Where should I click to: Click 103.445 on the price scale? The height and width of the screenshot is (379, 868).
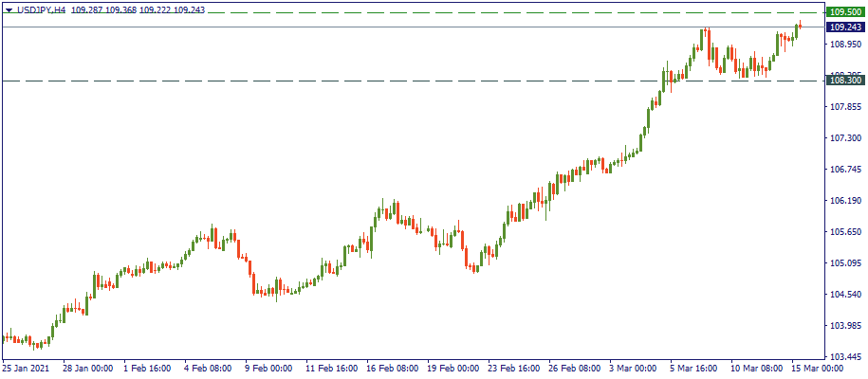[x=843, y=357]
